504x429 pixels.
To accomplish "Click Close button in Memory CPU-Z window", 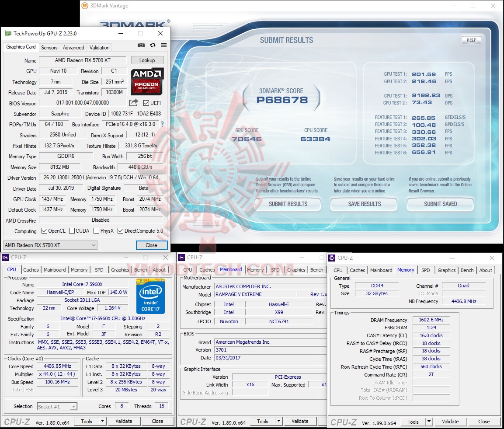I will [x=484, y=422].
